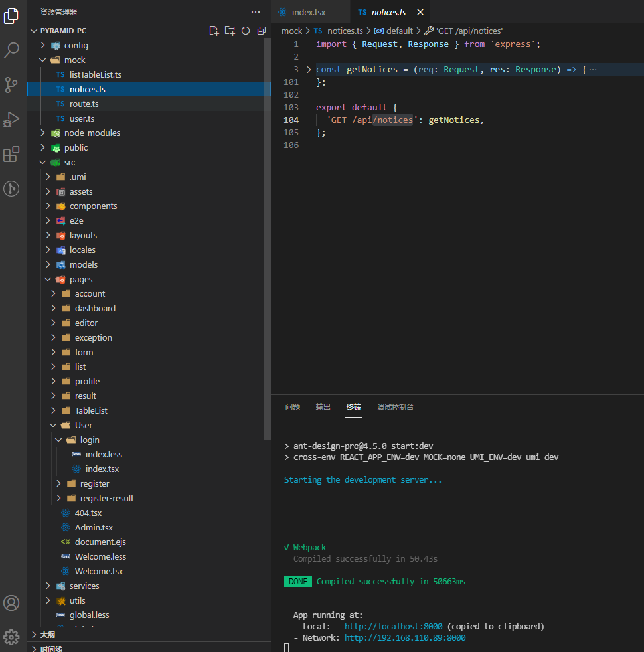The width and height of the screenshot is (644, 652).
Task: Open the Extensions view
Action: coord(11,154)
